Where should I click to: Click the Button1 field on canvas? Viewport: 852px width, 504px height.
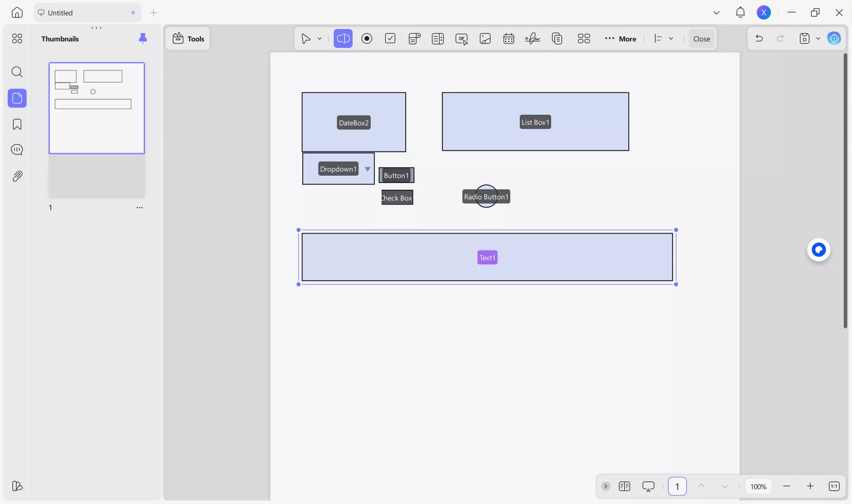pos(396,175)
